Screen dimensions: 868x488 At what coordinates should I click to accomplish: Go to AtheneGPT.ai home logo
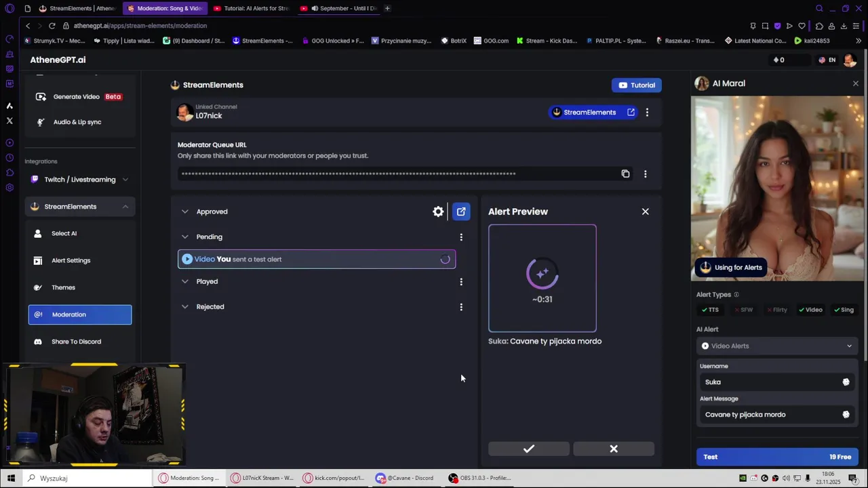pos(58,60)
